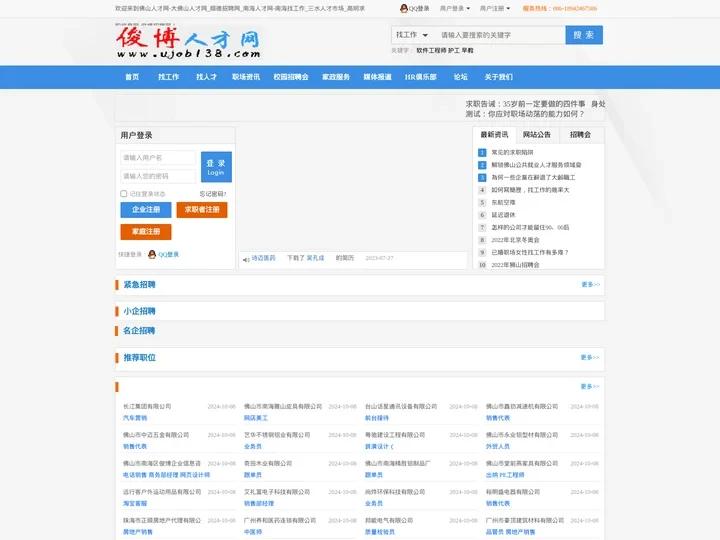Click the QQ penguin icon in the top bar
The height and width of the screenshot is (540, 720).
pyautogui.click(x=404, y=8)
